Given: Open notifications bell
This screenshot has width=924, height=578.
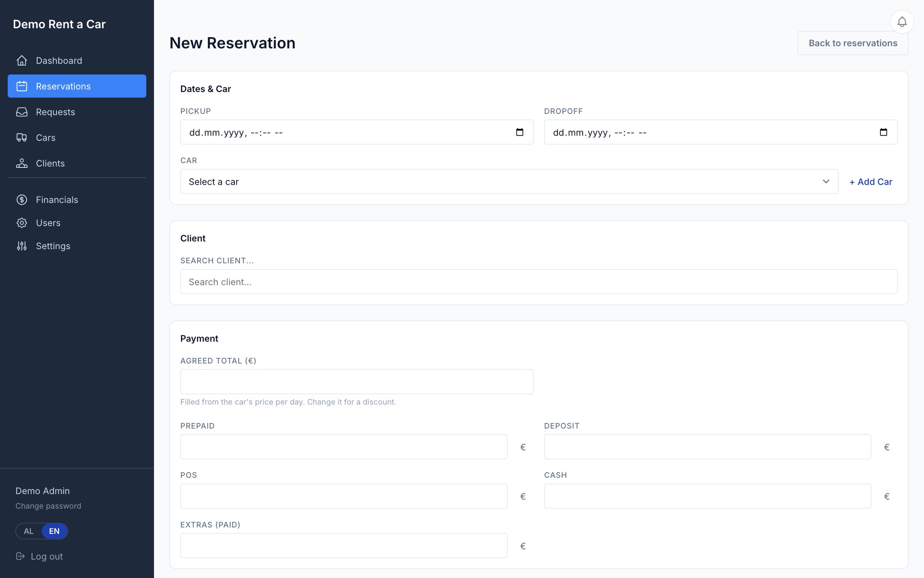Looking at the screenshot, I should 902,22.
